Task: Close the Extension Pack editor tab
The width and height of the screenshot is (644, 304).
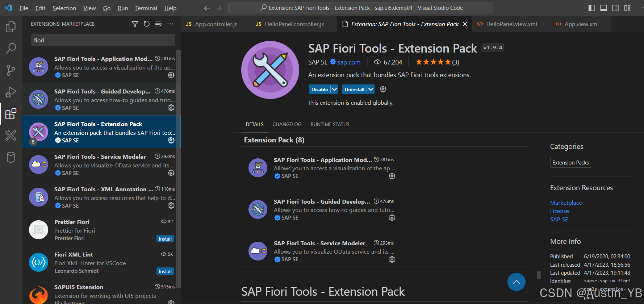Action: point(465,24)
